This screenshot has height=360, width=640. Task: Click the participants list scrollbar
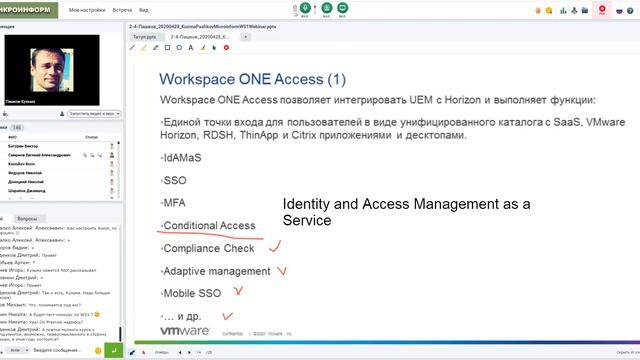119,170
